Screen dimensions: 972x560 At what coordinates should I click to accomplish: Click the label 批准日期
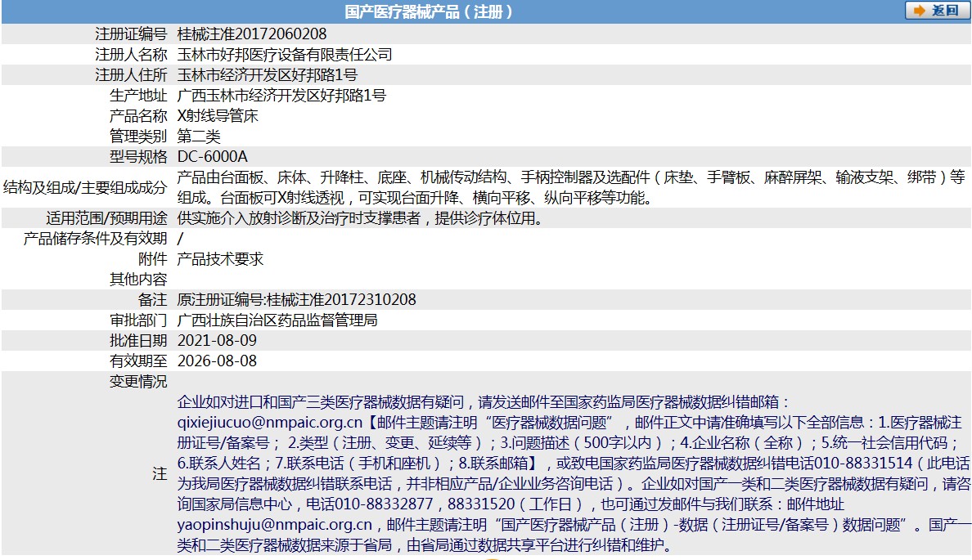pos(138,341)
